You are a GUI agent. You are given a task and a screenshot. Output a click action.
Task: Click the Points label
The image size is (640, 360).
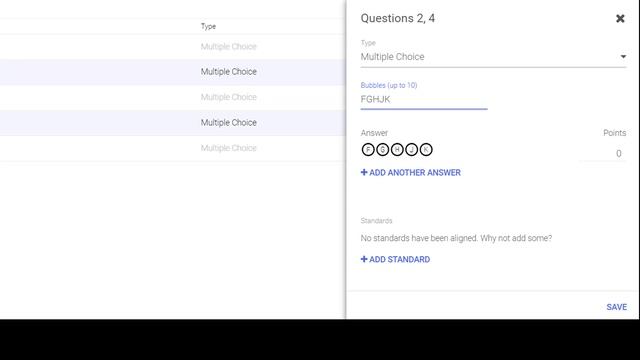coord(614,133)
